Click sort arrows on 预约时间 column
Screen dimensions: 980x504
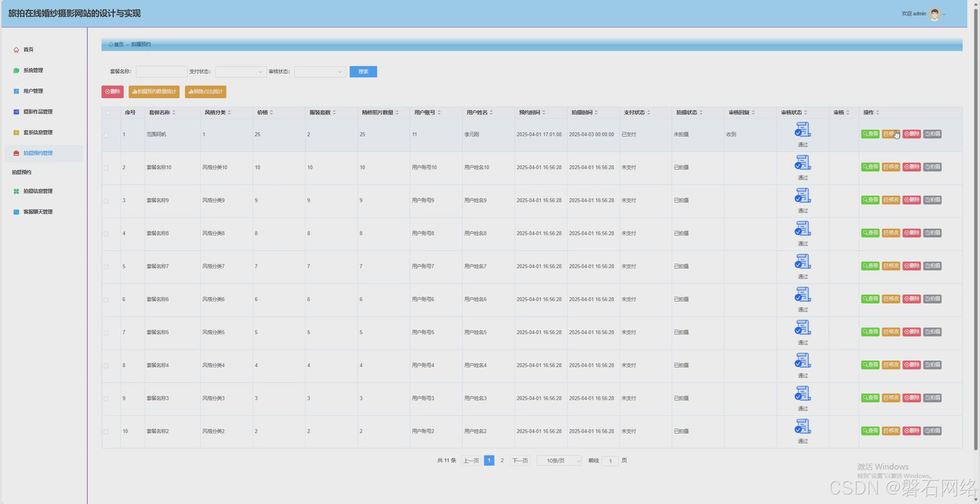(x=544, y=113)
